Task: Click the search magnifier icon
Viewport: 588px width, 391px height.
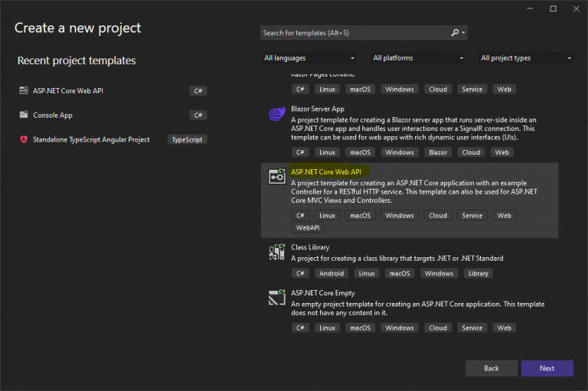Action: (x=455, y=33)
